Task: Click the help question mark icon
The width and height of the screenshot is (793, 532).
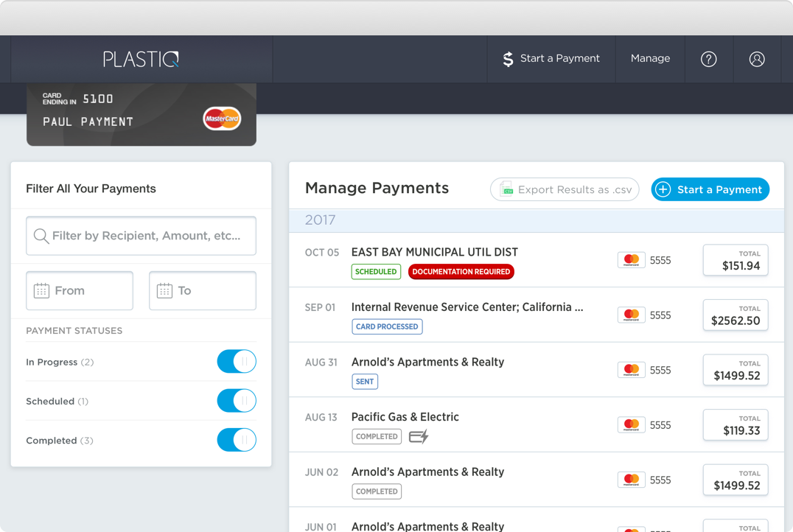Action: point(708,59)
